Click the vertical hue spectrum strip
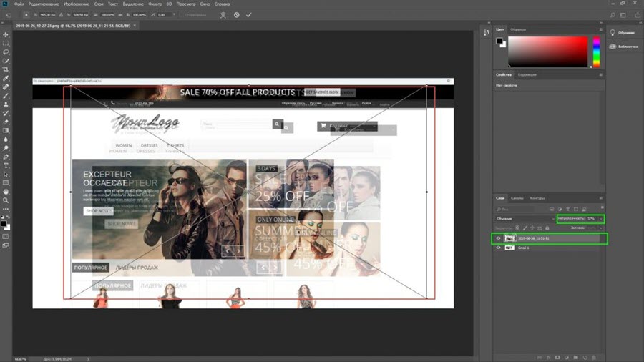Image resolution: width=644 pixels, height=362 pixels. click(x=596, y=52)
